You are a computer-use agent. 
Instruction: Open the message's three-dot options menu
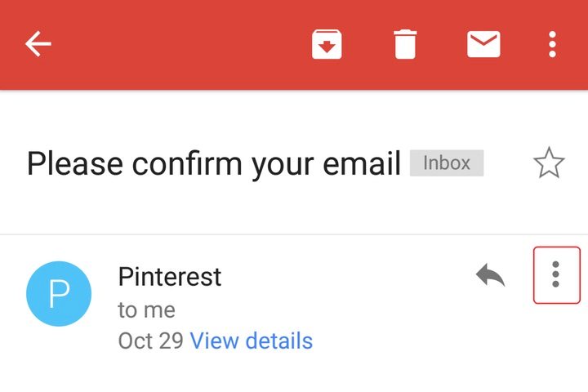(555, 274)
